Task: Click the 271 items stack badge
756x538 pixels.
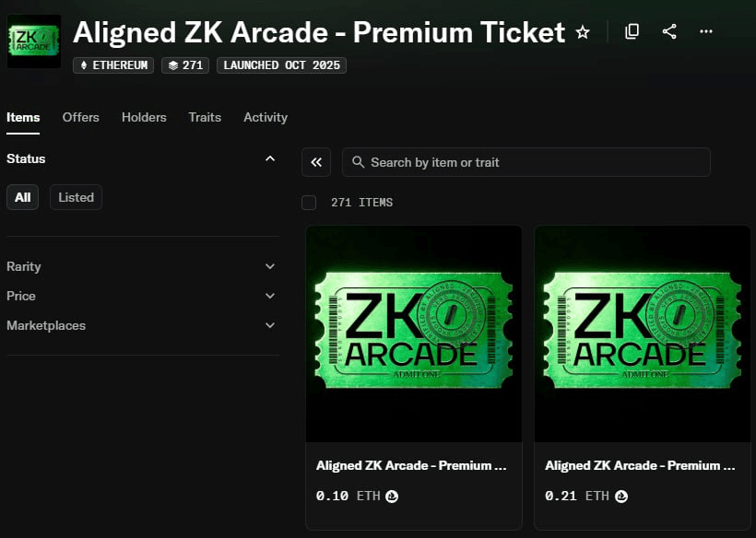Action: (x=185, y=65)
